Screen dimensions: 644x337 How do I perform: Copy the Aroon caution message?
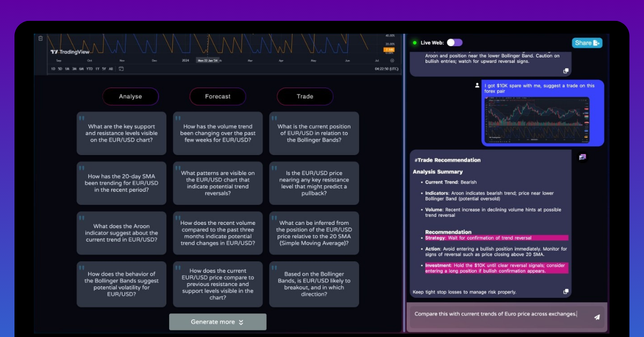coord(566,71)
